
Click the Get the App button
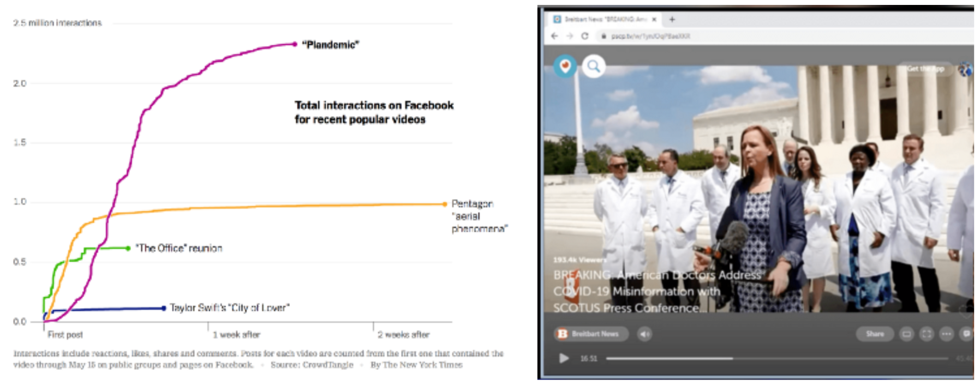925,69
